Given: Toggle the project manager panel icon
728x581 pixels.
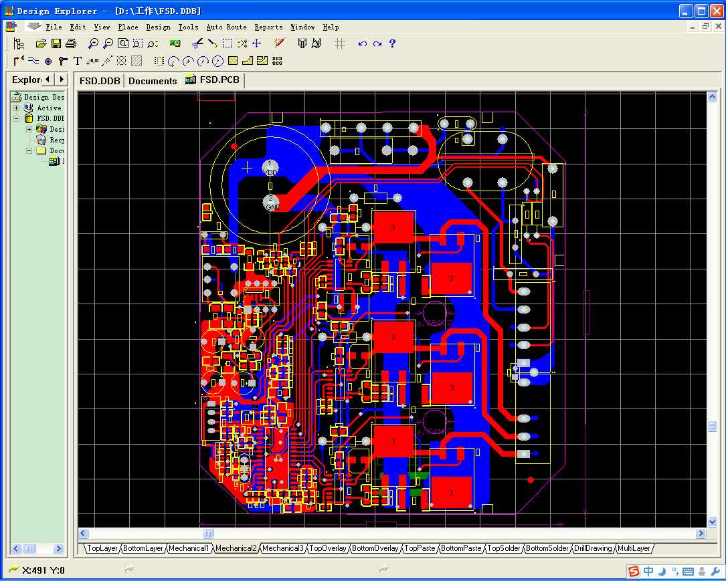Looking at the screenshot, I should 19,43.
